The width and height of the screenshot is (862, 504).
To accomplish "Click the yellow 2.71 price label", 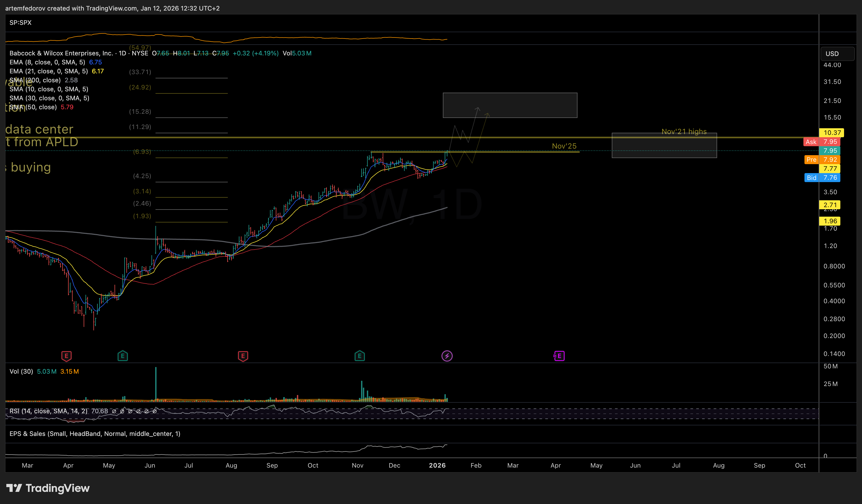I will [x=830, y=205].
